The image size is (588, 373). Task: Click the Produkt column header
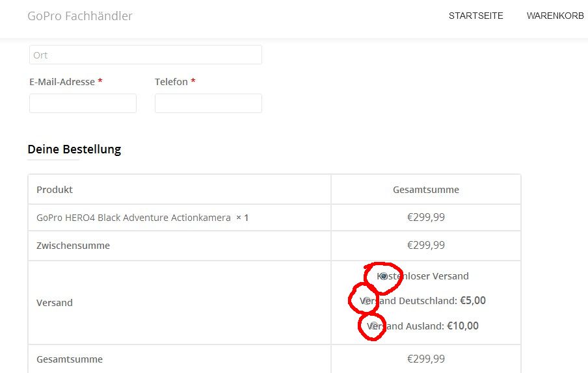[x=55, y=190]
